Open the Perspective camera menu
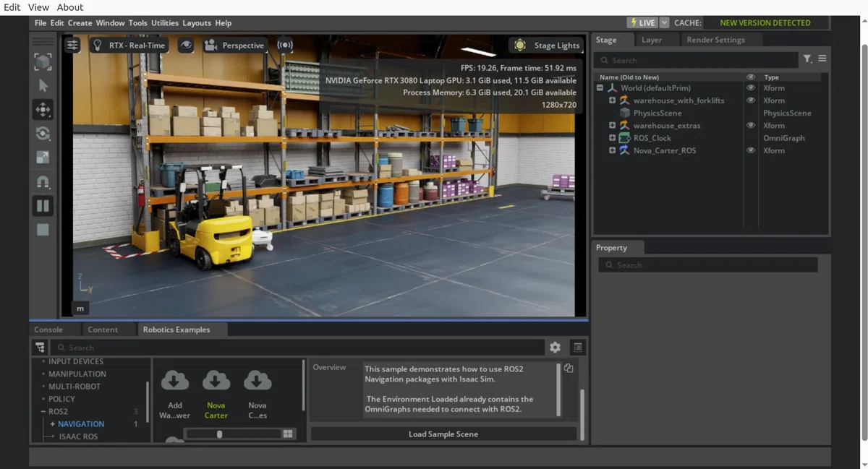868x469 pixels. [234, 45]
